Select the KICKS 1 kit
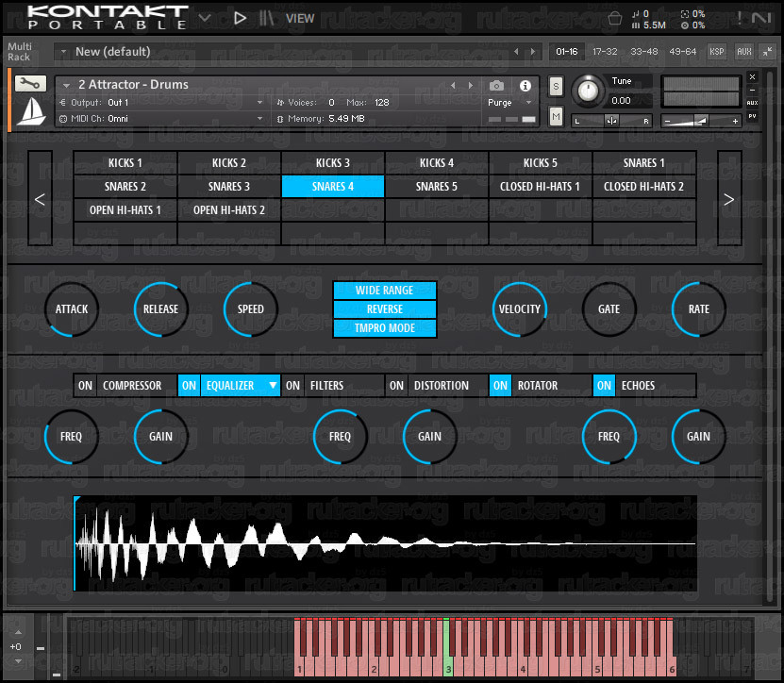This screenshot has width=784, height=683. click(x=125, y=163)
